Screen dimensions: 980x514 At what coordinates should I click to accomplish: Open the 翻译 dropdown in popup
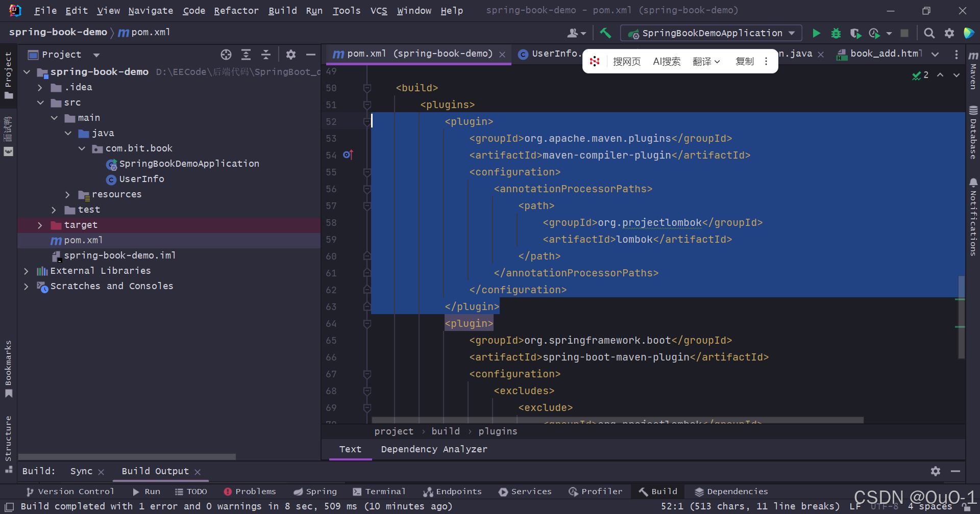point(706,62)
